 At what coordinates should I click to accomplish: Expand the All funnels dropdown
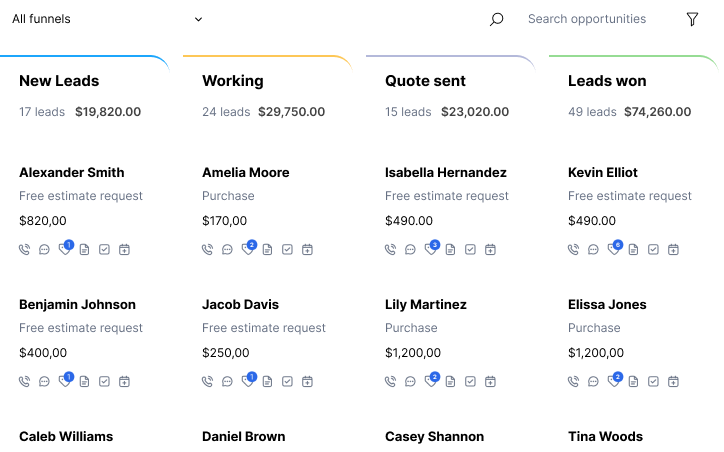(107, 19)
